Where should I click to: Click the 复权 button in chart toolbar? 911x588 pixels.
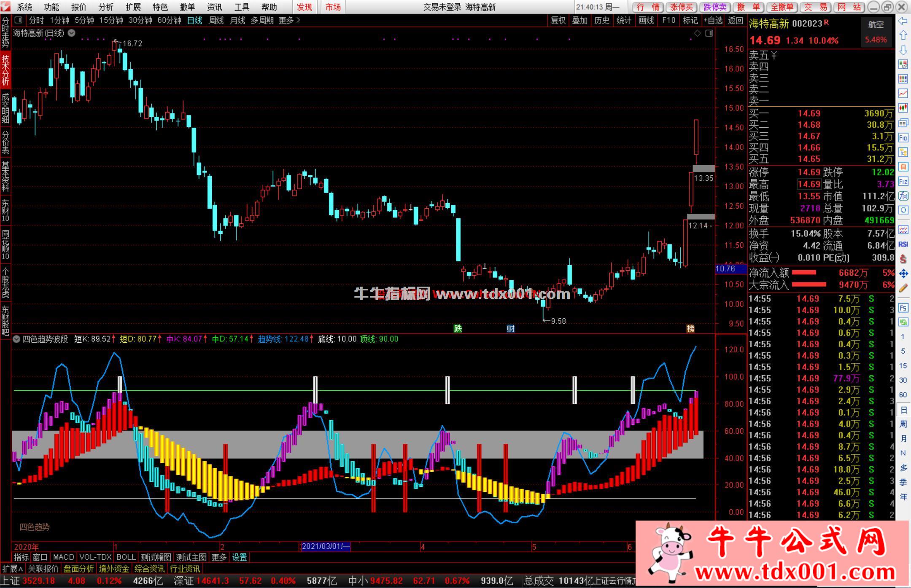coord(558,20)
